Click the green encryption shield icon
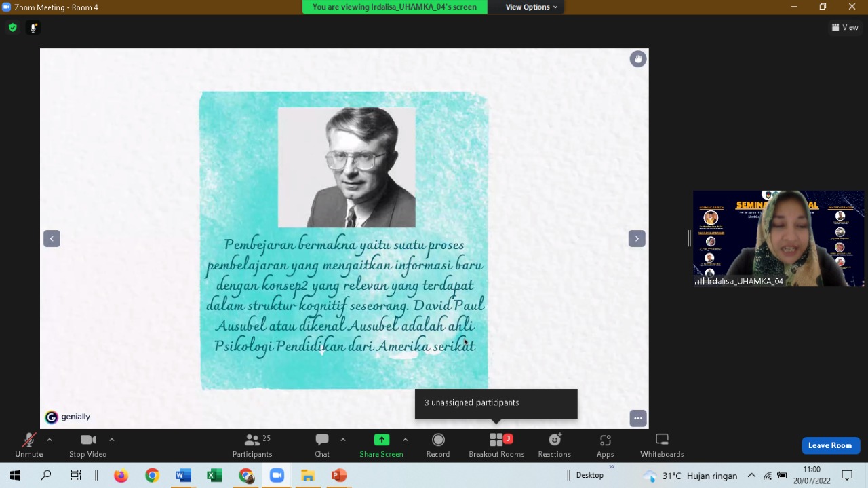 [x=12, y=28]
